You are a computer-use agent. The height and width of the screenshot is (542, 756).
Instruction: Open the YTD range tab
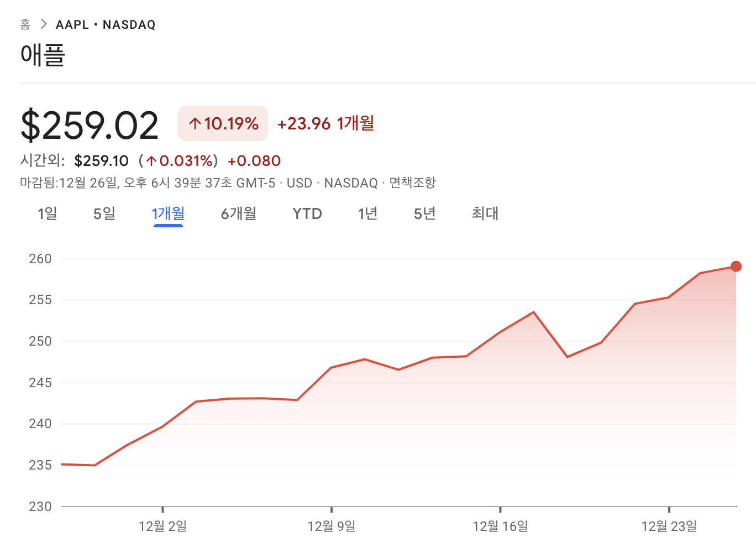(x=307, y=213)
